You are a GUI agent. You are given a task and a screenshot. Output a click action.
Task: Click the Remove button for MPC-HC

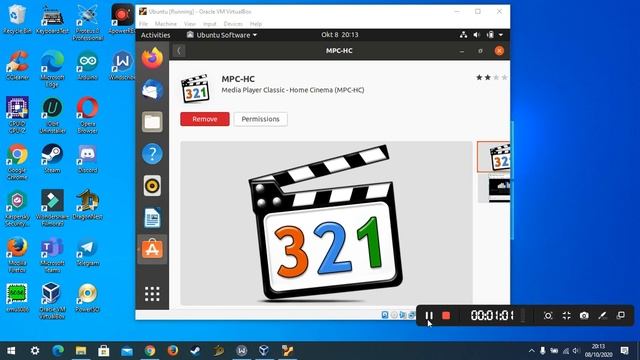point(205,119)
